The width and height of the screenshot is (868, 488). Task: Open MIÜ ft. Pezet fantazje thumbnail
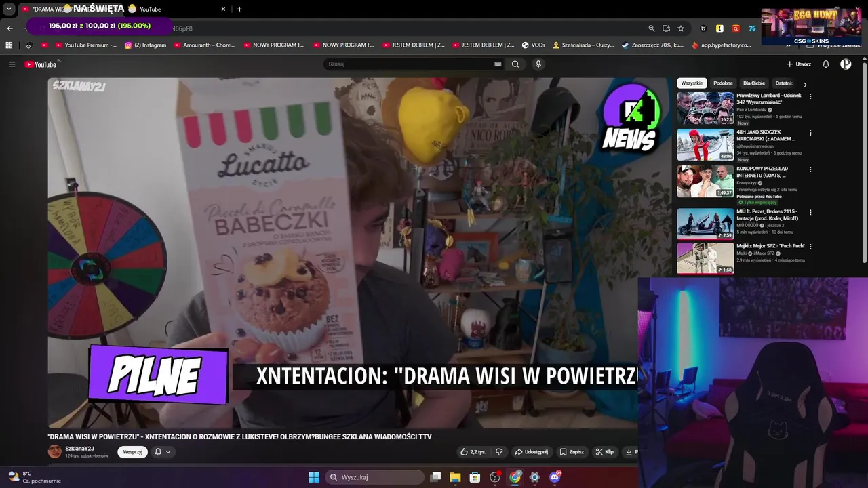click(x=705, y=224)
